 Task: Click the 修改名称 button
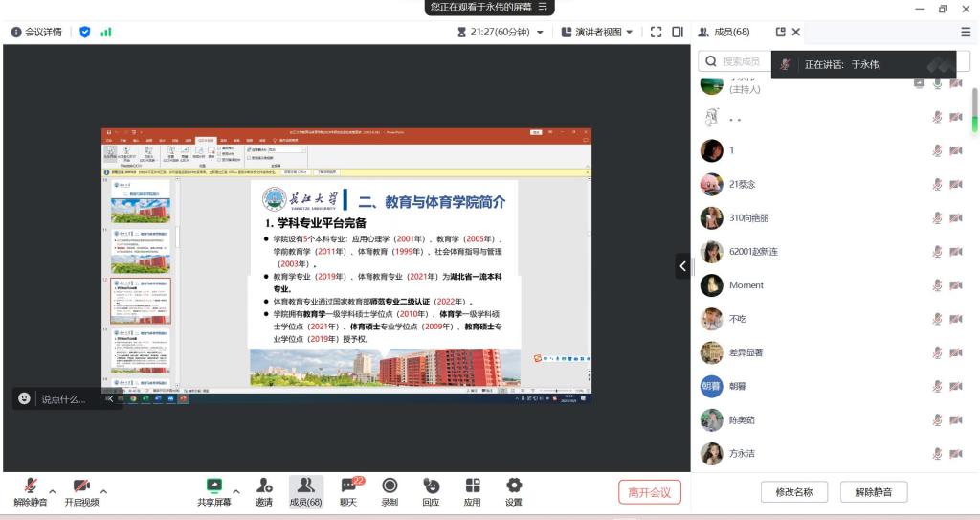pyautogui.click(x=793, y=492)
